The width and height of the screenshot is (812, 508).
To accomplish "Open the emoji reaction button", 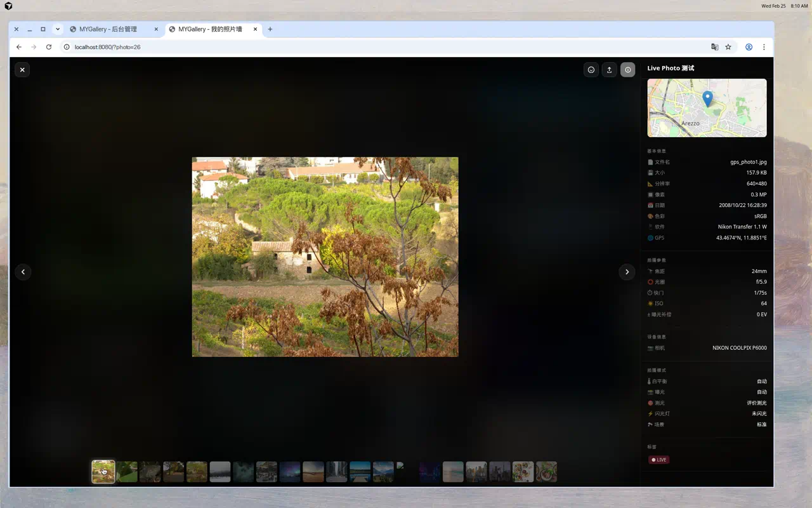I will 591,70.
